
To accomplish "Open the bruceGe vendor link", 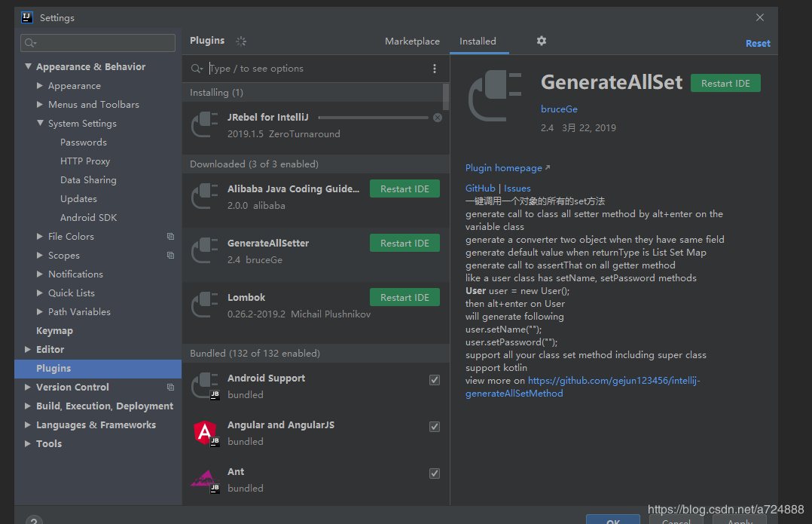I will point(559,109).
